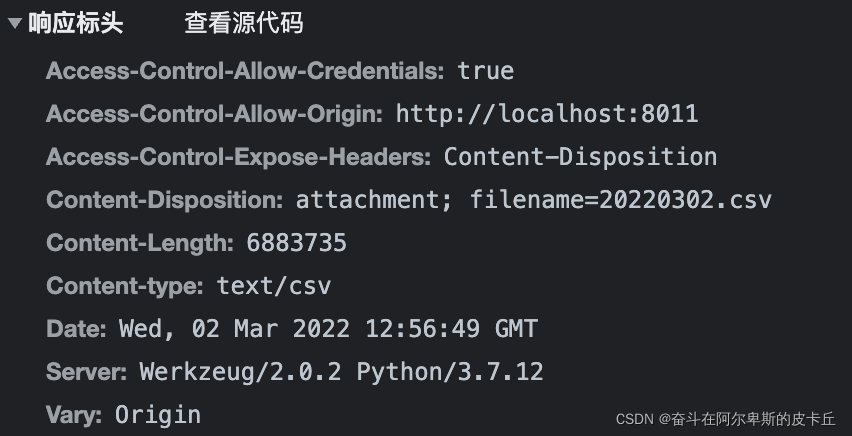Viewport: 852px width, 436px height.
Task: Select the Access-Control-Allow-Credentials header name
Action: (245, 71)
